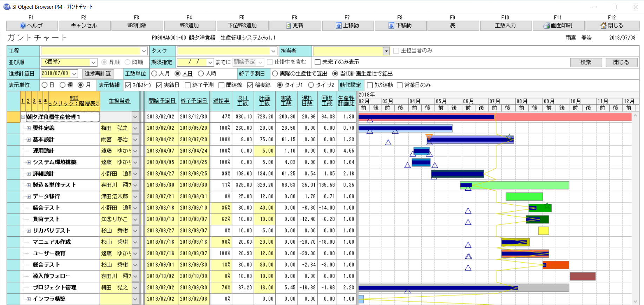Select 実際の生産性で算出 option
Image resolution: width=644 pixels, height=305 pixels.
(x=275, y=74)
